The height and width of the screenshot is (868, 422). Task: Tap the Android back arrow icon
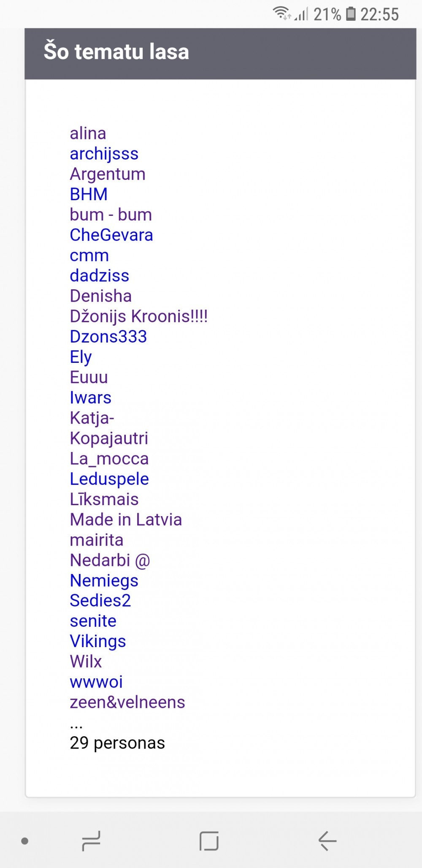(327, 841)
